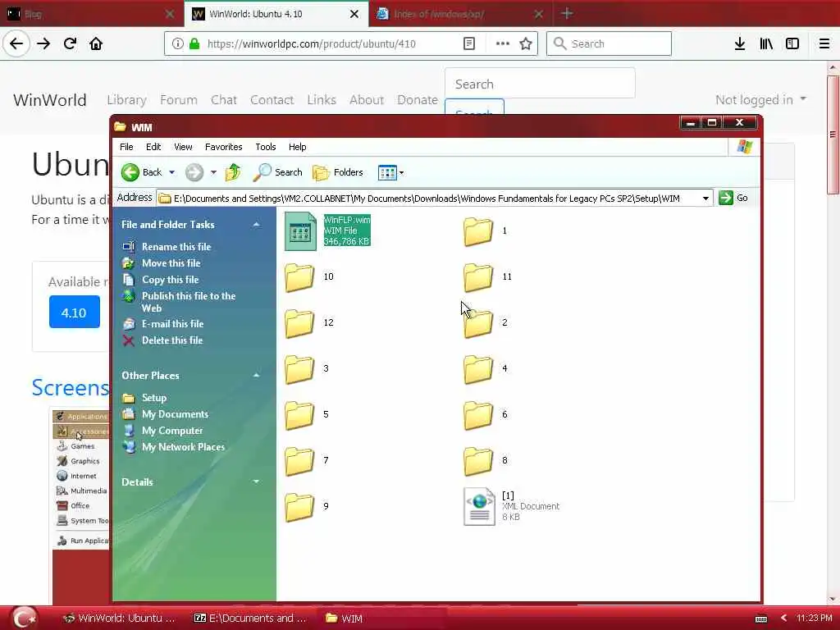Open the Edit menu
Viewport: 840px width, 630px height.
pos(153,147)
